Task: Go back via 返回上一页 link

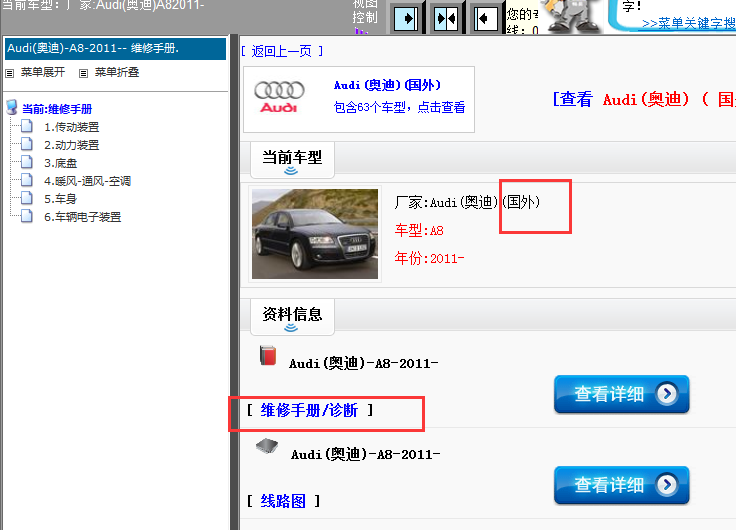Action: point(282,51)
